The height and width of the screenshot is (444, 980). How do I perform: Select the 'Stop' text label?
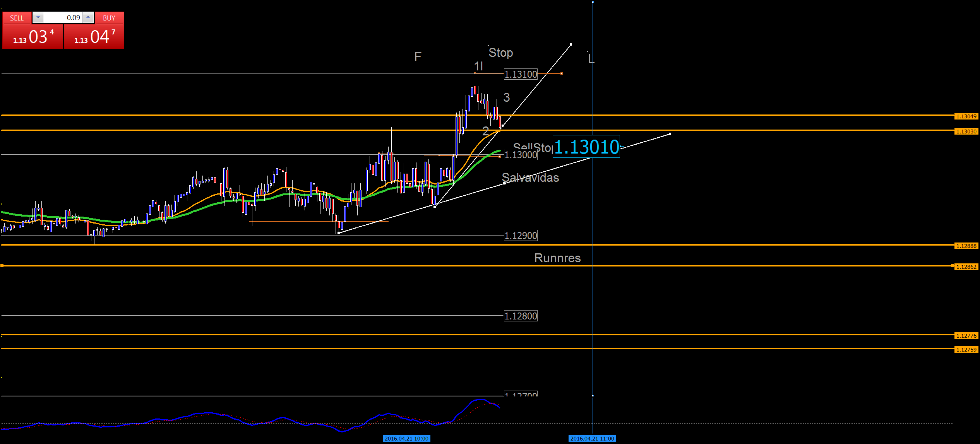tap(500, 53)
